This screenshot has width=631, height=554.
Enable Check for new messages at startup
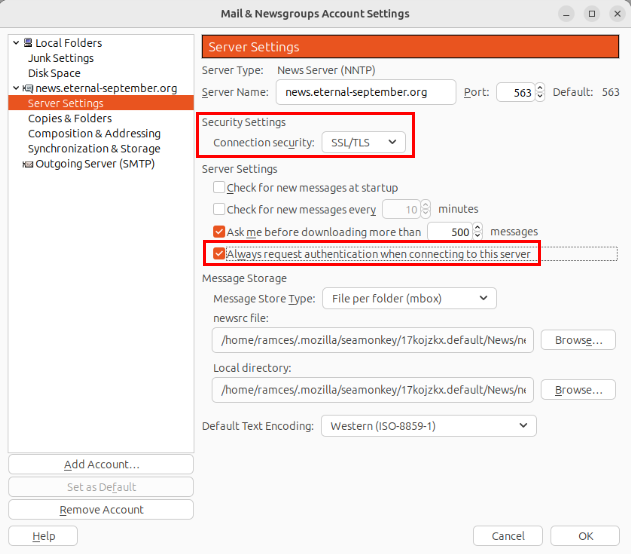(219, 187)
